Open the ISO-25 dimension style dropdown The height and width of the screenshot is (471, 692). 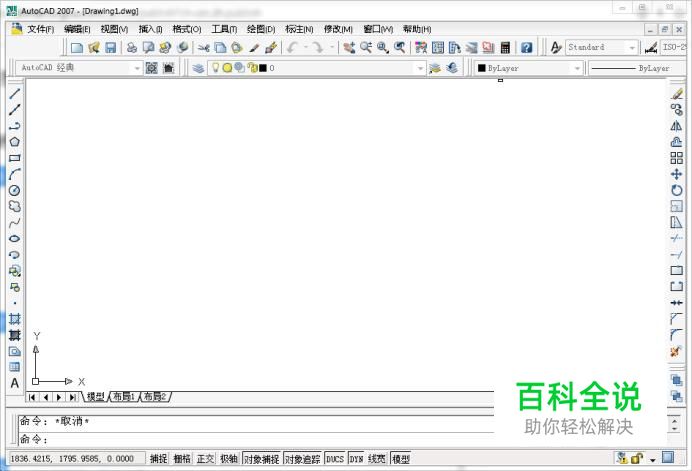tap(674, 47)
